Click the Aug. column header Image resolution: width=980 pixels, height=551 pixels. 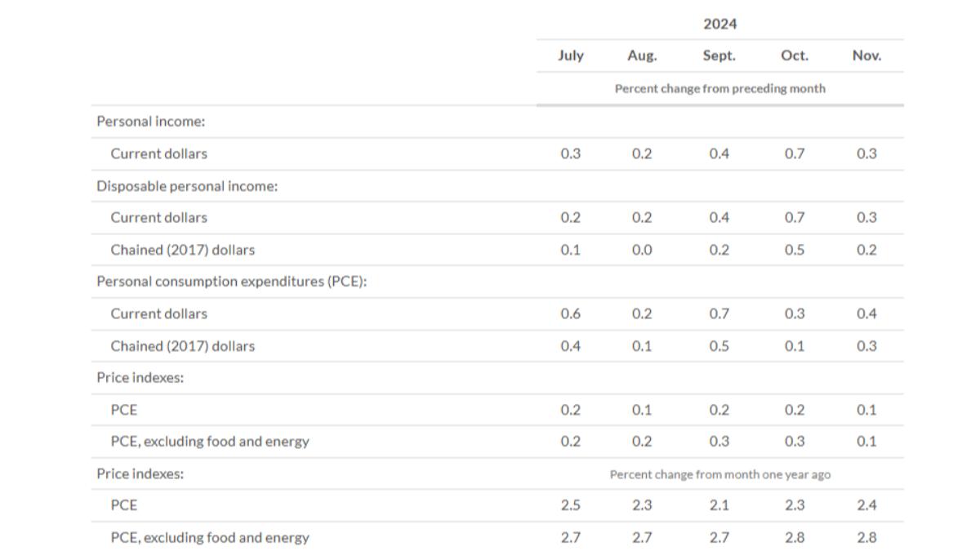point(642,56)
